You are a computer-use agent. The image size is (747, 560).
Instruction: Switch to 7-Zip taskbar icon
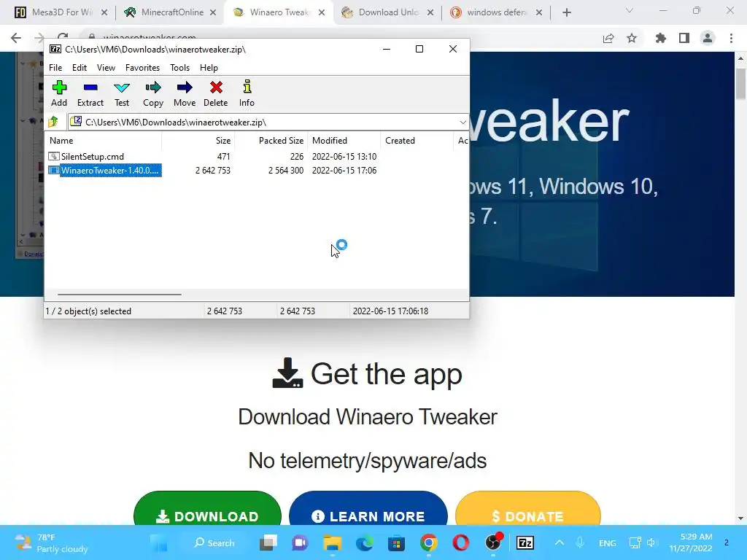click(x=525, y=542)
